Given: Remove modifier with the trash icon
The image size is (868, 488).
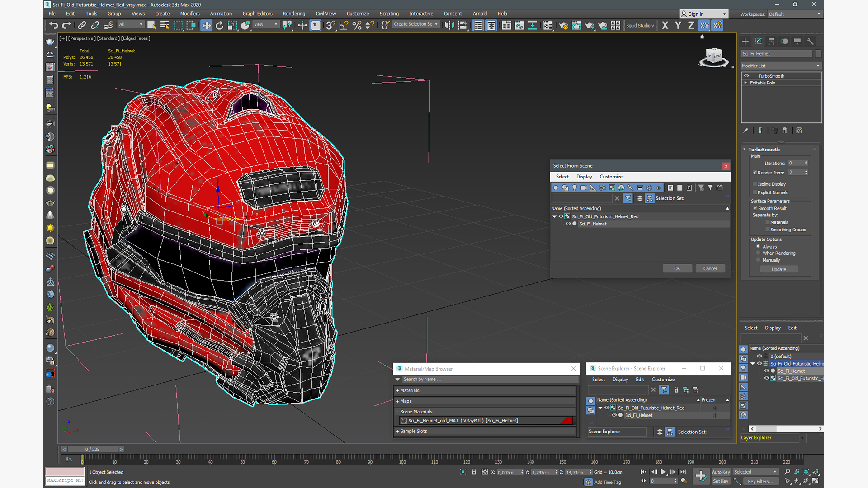Looking at the screenshot, I should point(785,131).
